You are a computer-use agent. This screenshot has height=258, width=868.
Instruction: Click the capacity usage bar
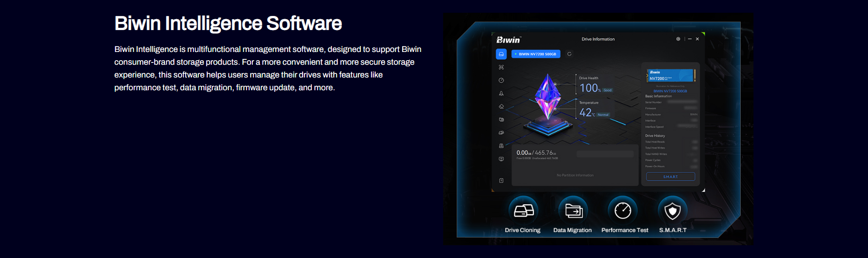[x=605, y=154]
